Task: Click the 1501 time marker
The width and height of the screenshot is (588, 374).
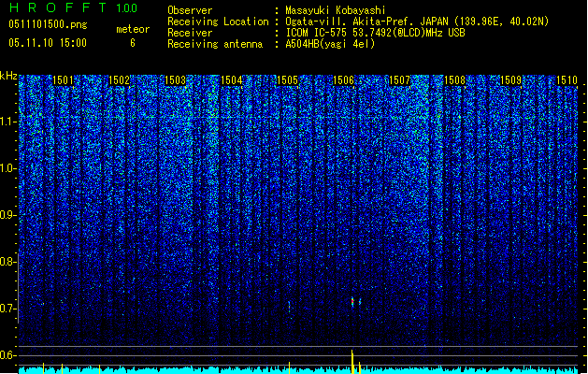Action: point(63,80)
